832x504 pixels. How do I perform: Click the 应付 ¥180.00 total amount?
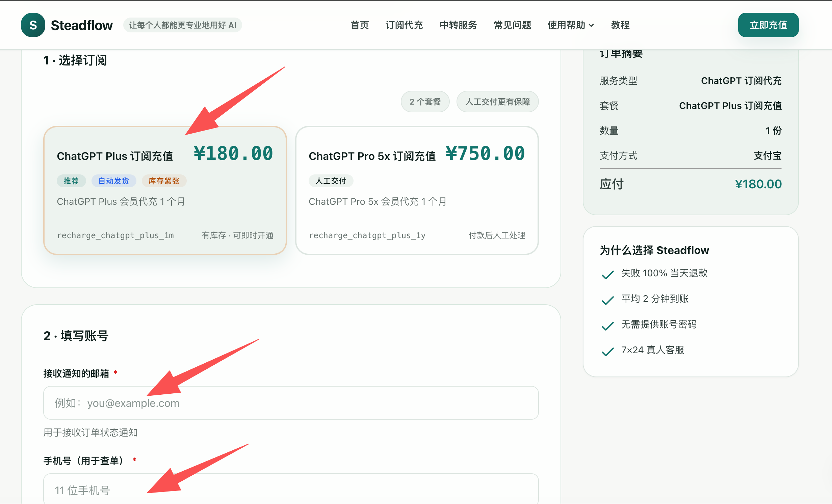click(758, 184)
